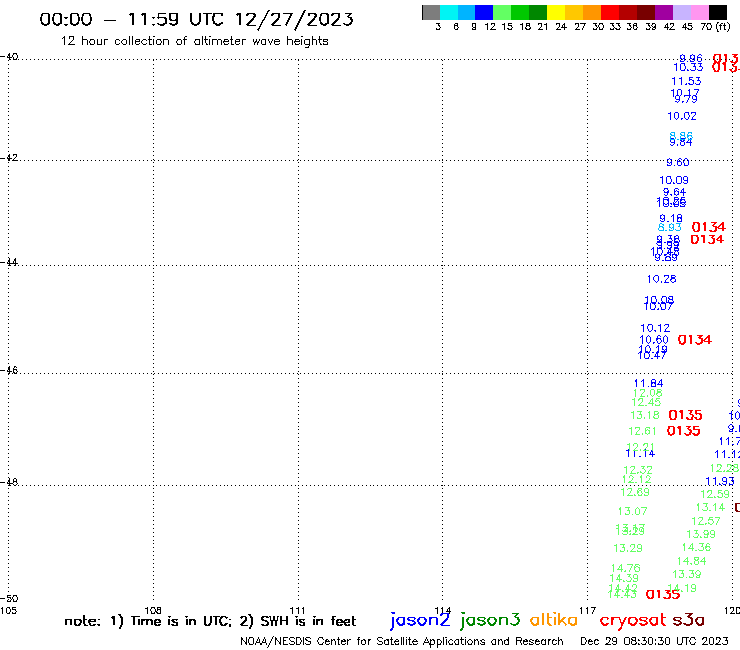Viewport: 740px width, 650px height.
Task: Click the '70 (ft)' scale label
Action: coord(715,26)
